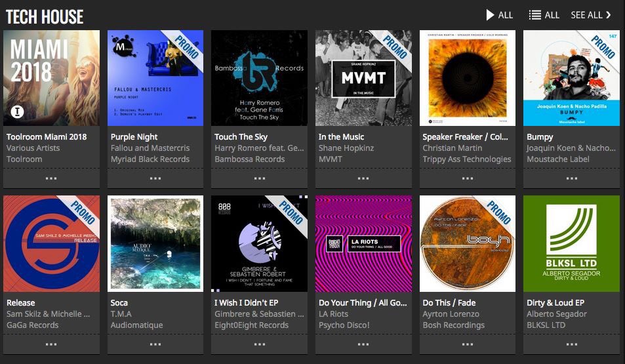
Task: Open more options for Release by Sam Skilz
Action: pyautogui.click(x=51, y=344)
